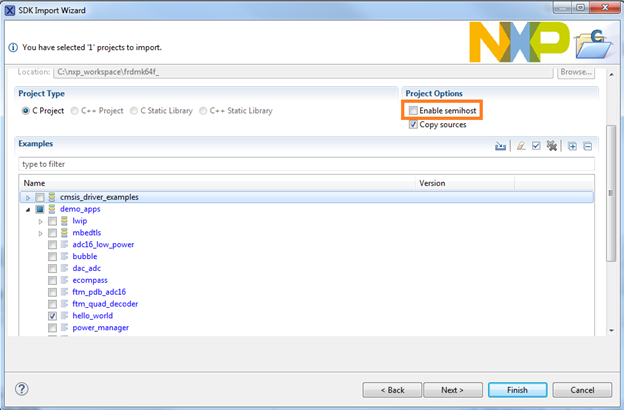
Task: Select the ftm_quad_decoder example label
Action: [x=105, y=304]
